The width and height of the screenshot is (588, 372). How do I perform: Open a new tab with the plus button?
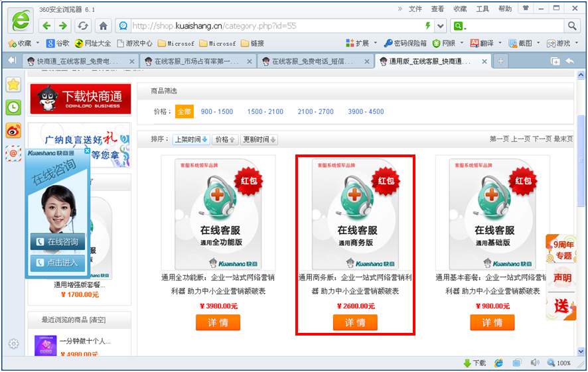pyautogui.click(x=501, y=61)
